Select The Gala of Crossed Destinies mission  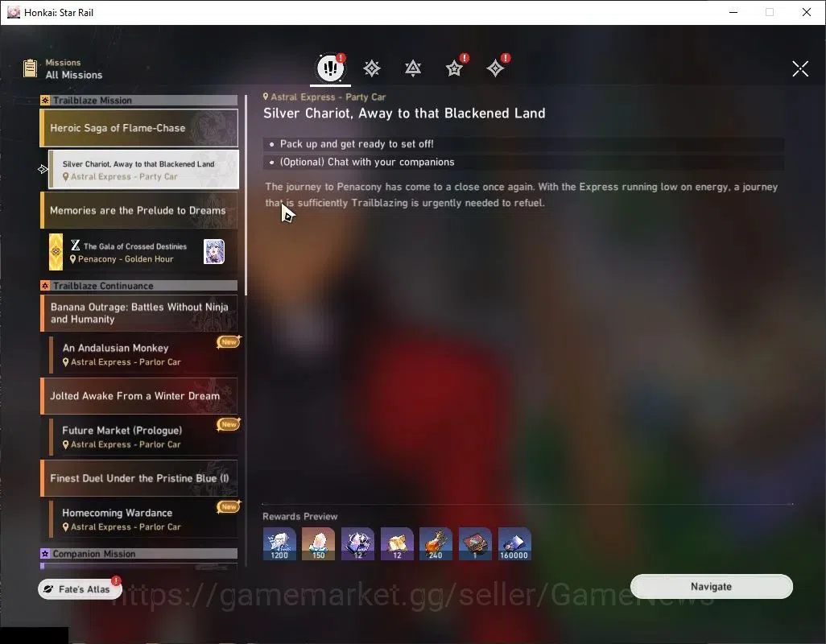143,252
